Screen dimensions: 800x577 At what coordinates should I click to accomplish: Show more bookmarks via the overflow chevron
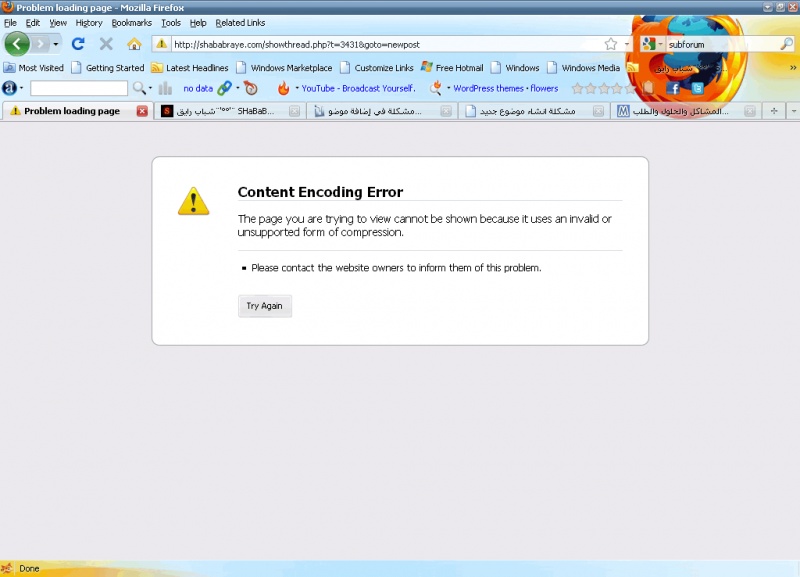click(792, 68)
